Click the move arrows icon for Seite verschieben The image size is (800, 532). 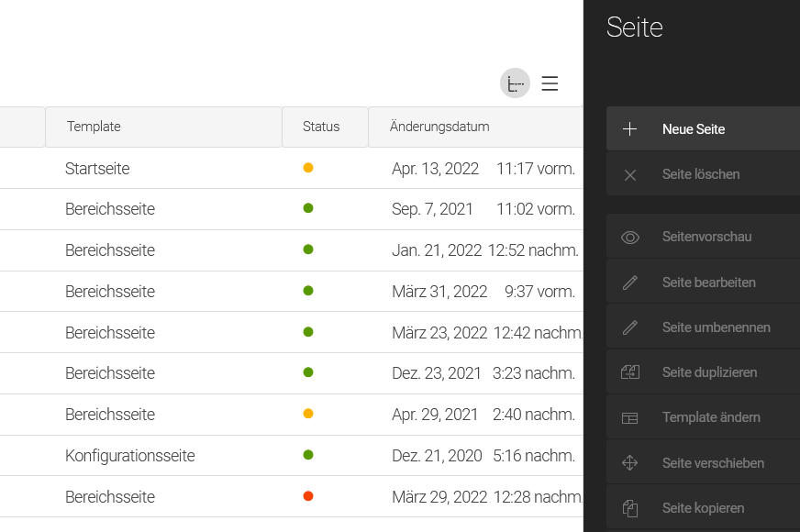pos(630,463)
